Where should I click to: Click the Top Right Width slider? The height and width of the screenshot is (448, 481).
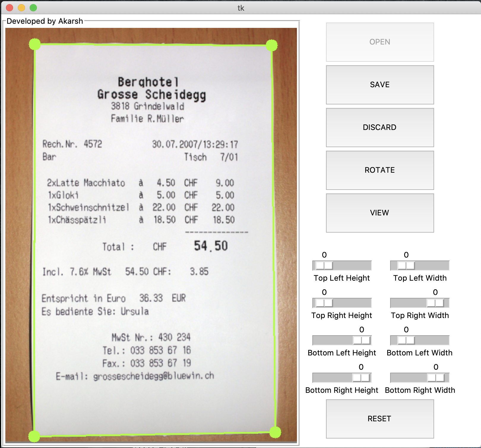[x=420, y=303]
